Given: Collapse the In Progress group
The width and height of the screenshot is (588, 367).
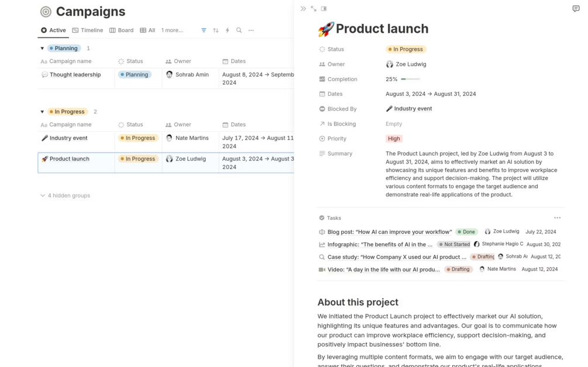Looking at the screenshot, I should pos(42,112).
